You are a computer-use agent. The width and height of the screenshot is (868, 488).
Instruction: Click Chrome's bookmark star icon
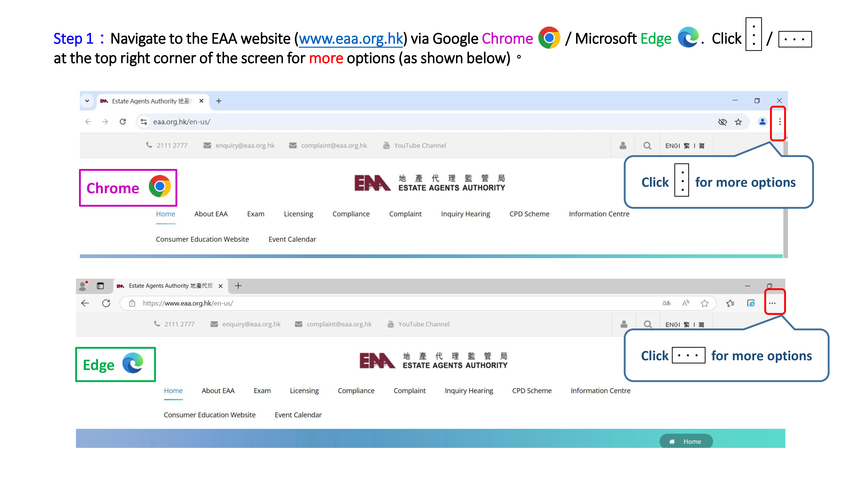(x=738, y=122)
